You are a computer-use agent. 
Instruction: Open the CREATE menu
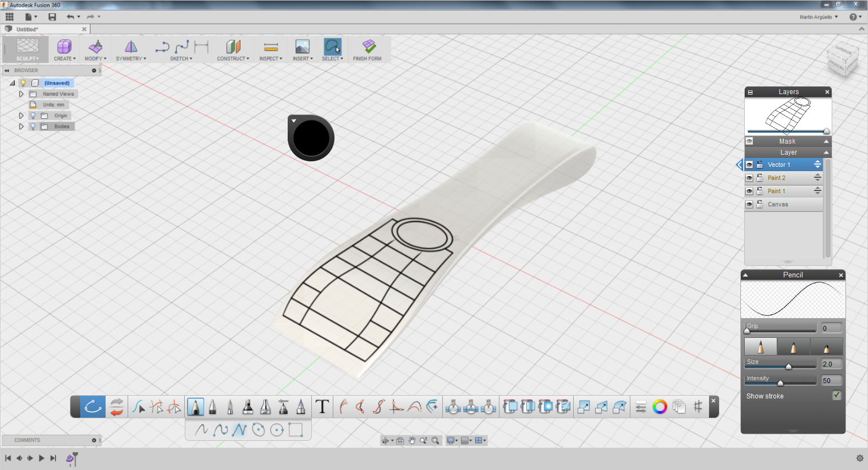pyautogui.click(x=65, y=58)
